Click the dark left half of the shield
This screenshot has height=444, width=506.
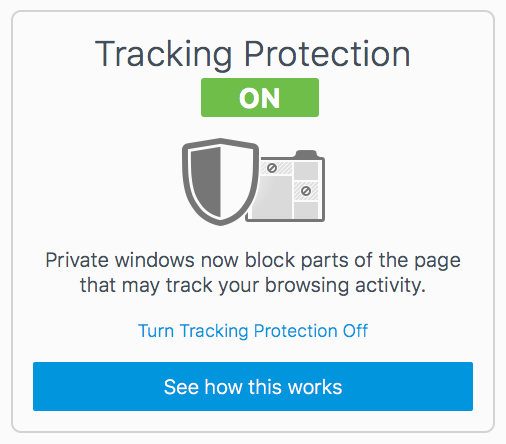click(206, 182)
